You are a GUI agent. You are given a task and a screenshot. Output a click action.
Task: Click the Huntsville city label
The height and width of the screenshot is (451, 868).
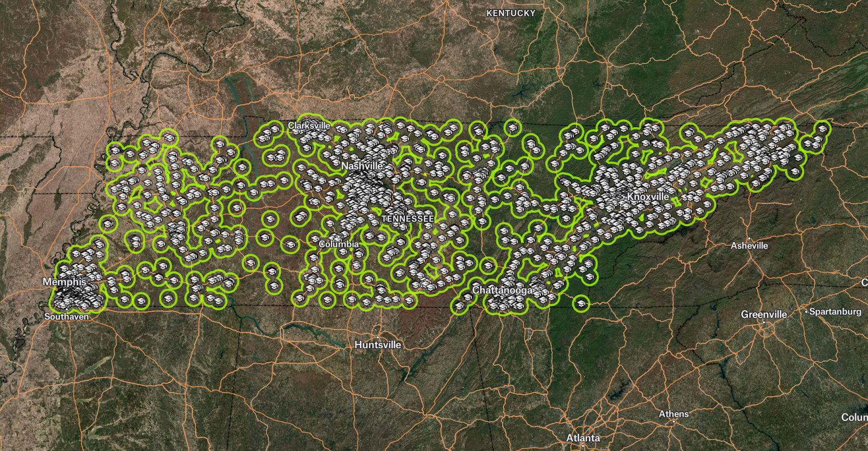(x=378, y=345)
